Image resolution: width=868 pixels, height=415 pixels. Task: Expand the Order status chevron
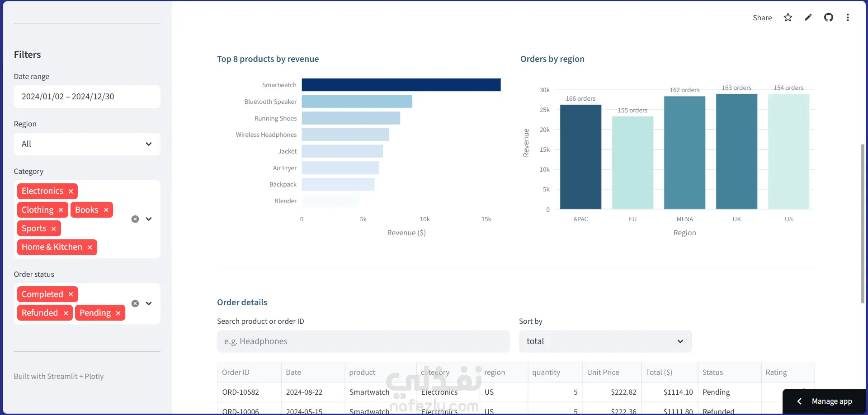click(149, 303)
